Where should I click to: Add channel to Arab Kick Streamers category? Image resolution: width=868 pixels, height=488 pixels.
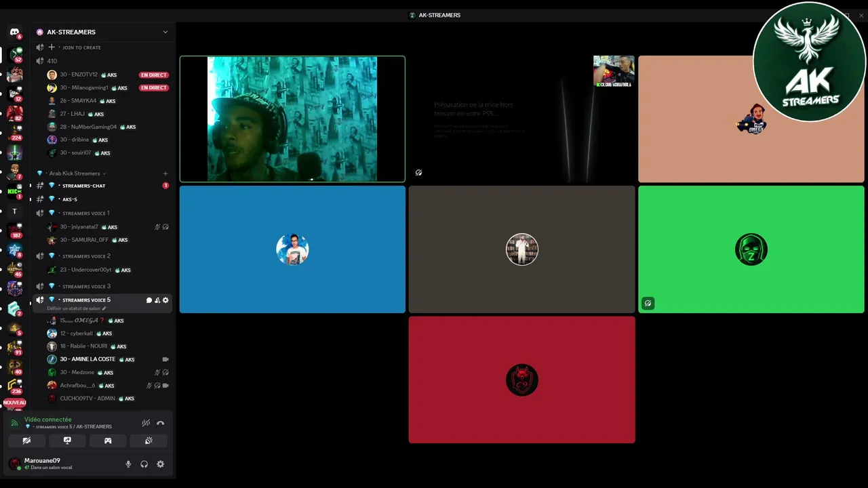[x=165, y=174]
